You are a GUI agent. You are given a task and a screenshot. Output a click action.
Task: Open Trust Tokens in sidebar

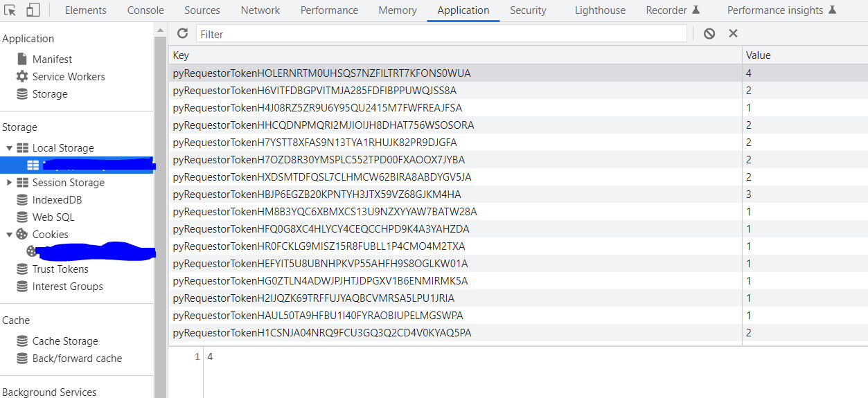pos(60,269)
